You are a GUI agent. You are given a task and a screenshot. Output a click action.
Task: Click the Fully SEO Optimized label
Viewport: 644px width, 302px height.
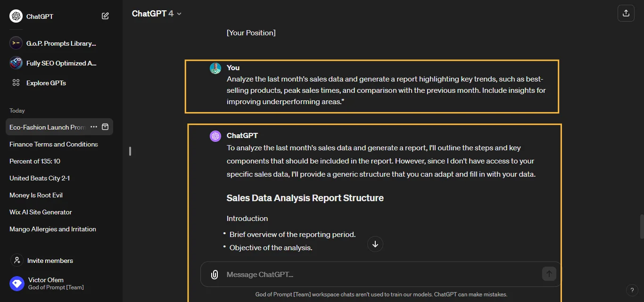[62, 63]
